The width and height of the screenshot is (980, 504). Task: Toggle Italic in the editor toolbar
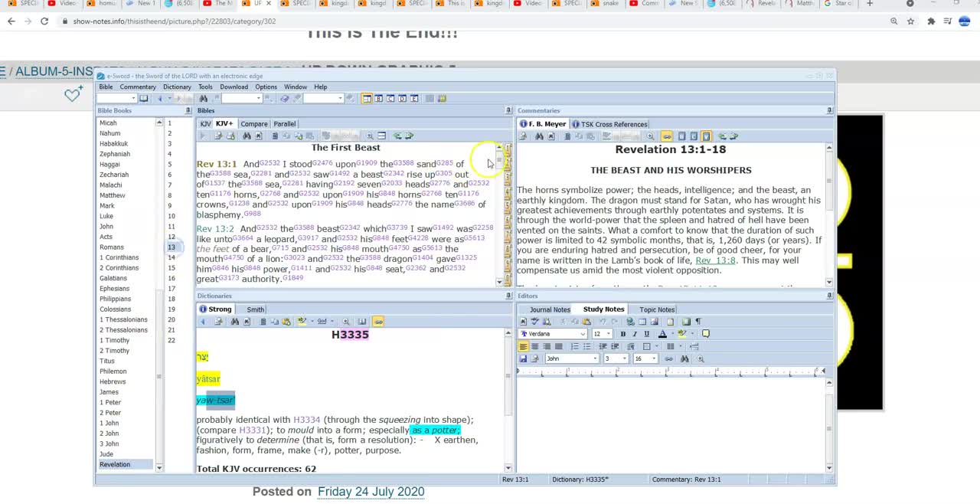coord(635,334)
